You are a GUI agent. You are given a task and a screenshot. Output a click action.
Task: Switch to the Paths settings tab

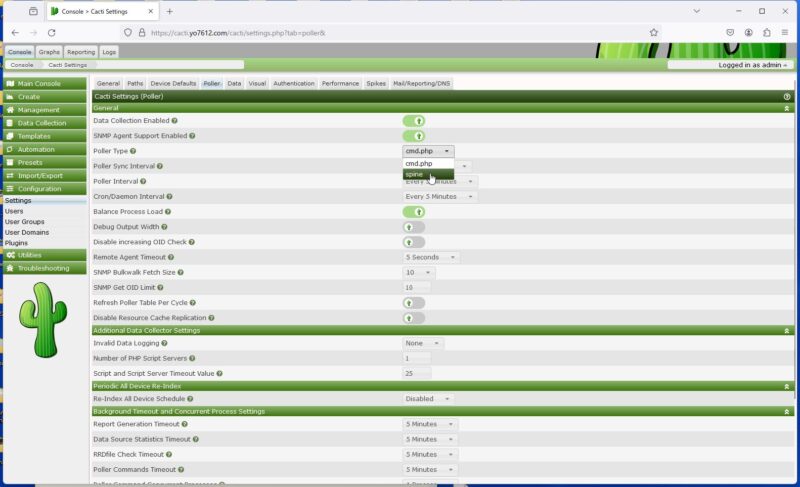(x=135, y=84)
